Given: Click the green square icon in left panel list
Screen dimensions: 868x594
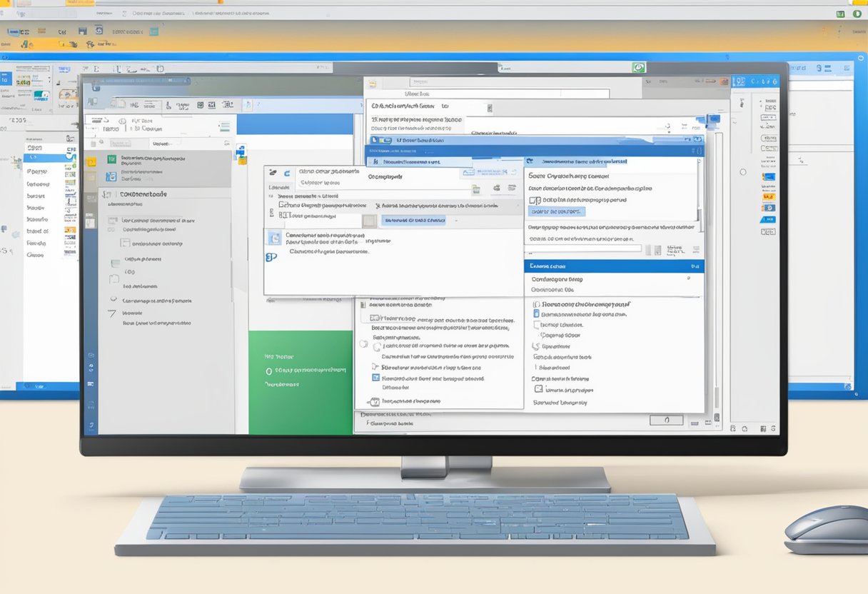Looking at the screenshot, I should coord(111,160).
